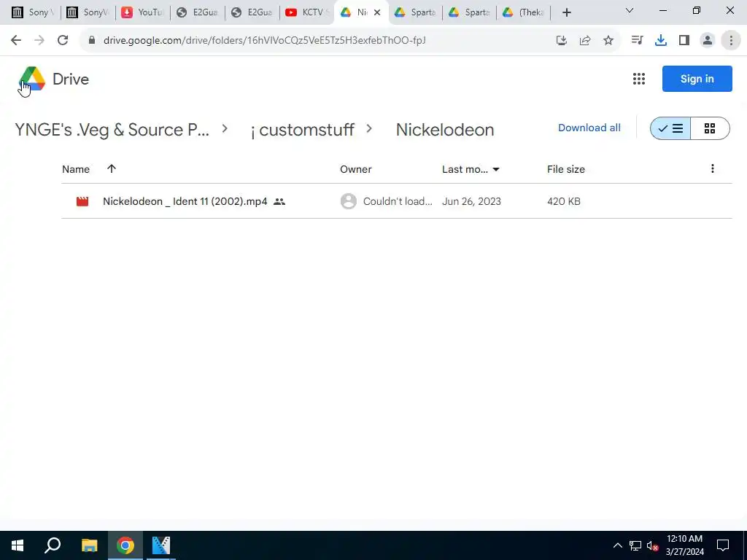Open the Windows Start menu
This screenshot has height=560, width=747.
tap(18, 545)
